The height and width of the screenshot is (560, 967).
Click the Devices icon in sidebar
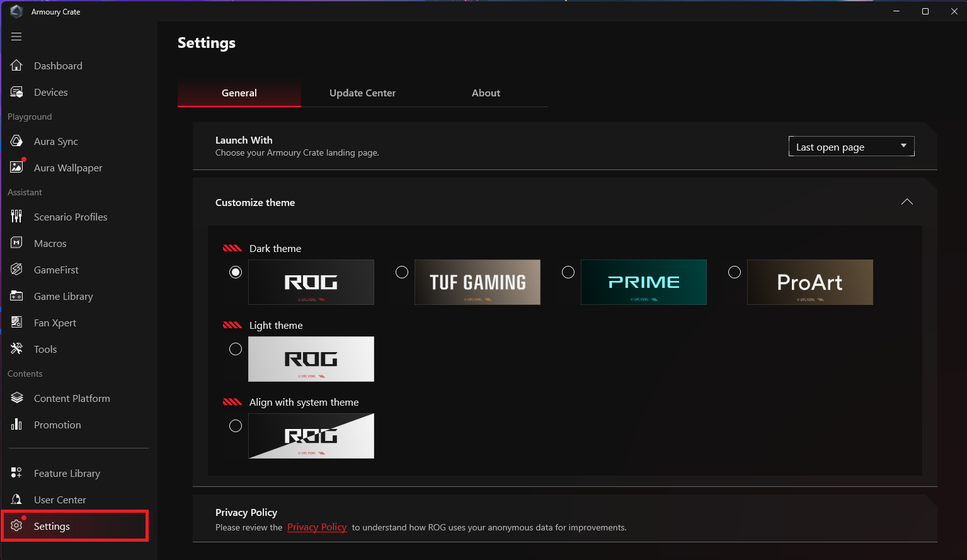click(17, 92)
